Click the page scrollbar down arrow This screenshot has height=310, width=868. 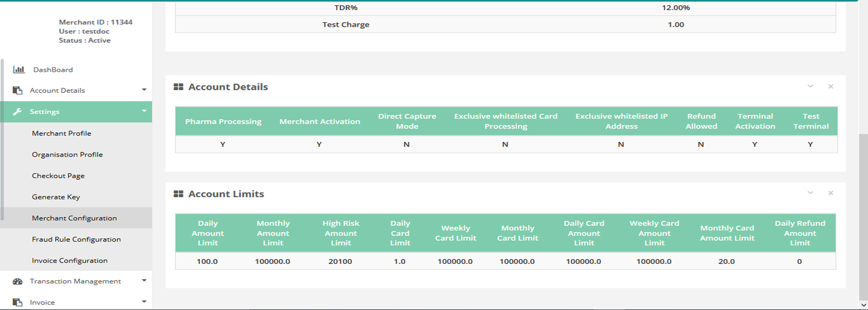863,305
